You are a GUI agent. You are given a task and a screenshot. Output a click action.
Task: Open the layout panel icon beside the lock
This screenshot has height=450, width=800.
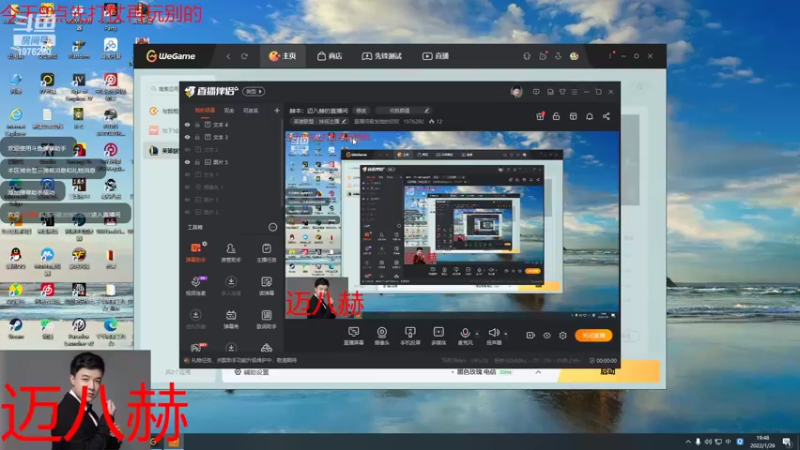point(573,116)
